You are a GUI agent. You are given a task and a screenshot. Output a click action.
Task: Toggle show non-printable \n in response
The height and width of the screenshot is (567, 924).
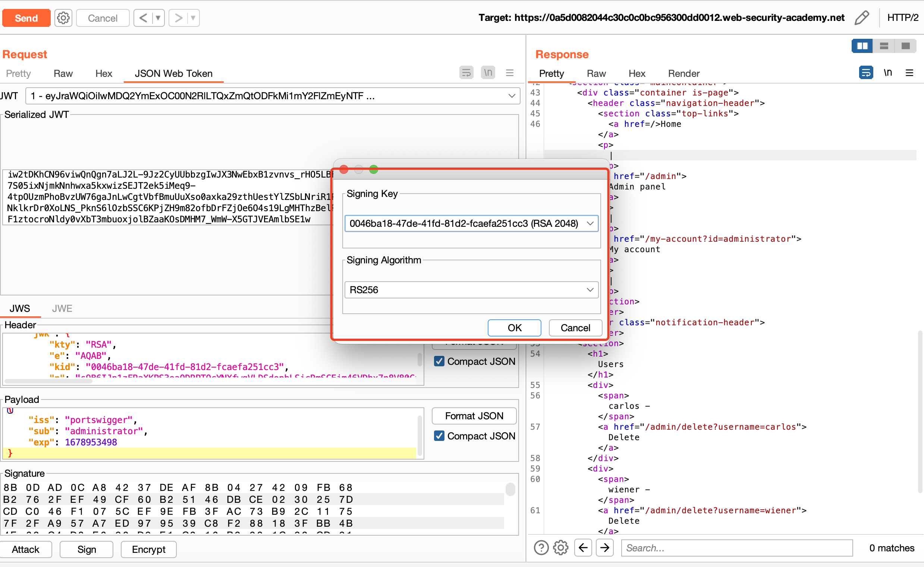(x=887, y=73)
